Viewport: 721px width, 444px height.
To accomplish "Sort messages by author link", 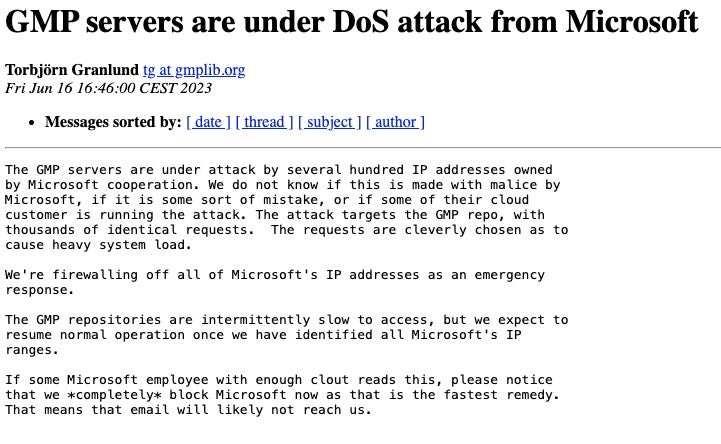I will (x=395, y=122).
